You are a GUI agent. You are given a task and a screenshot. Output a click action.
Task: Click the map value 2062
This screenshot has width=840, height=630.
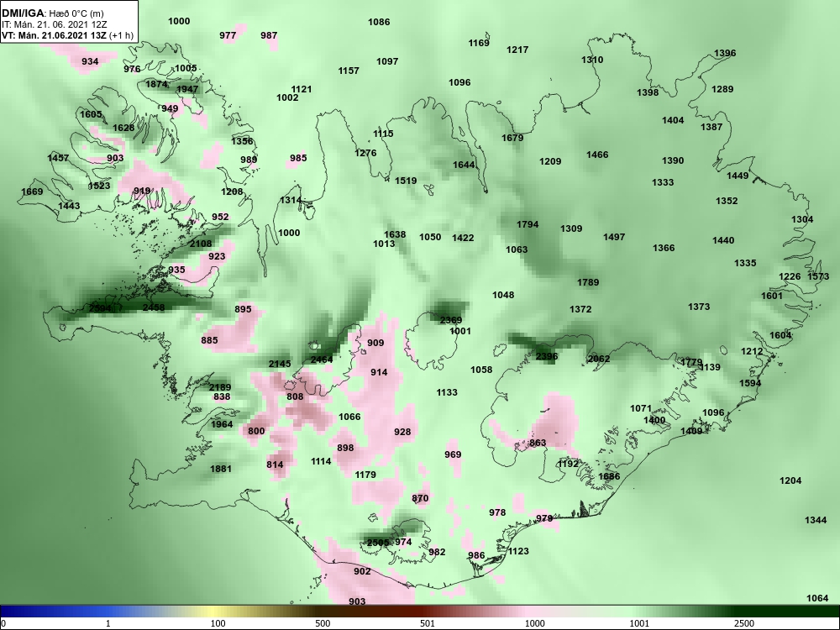tap(599, 359)
